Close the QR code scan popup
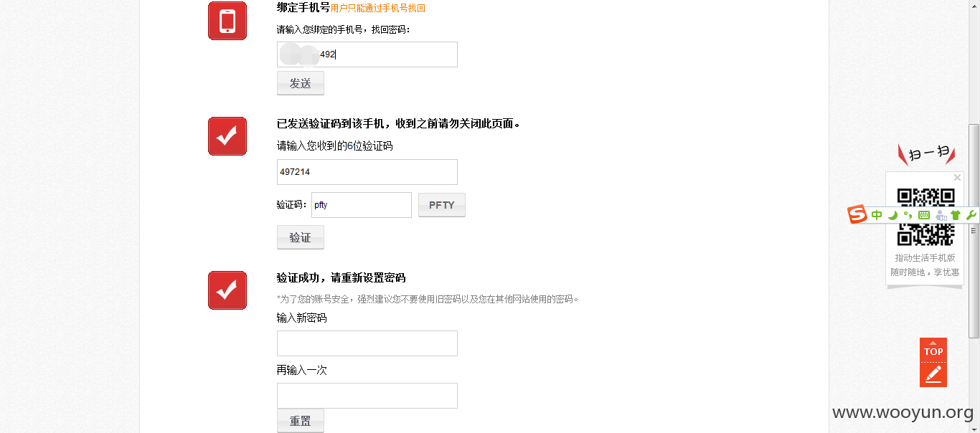 (x=957, y=178)
